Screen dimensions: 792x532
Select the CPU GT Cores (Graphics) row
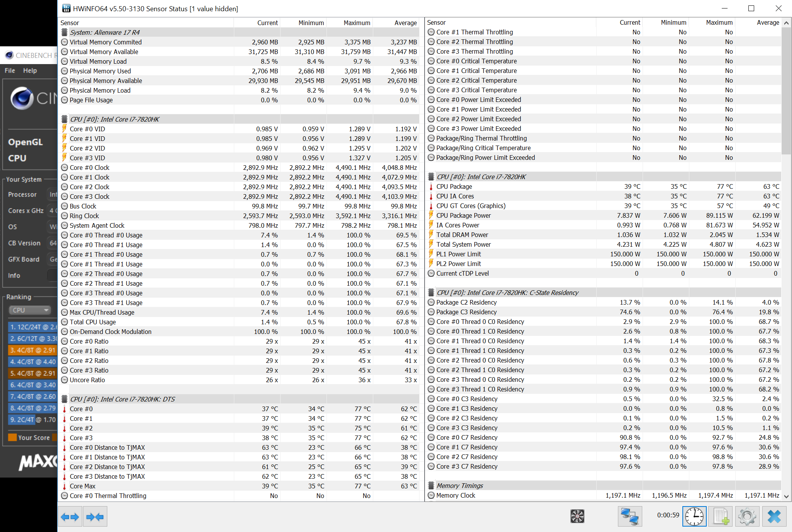pyautogui.click(x=604, y=206)
